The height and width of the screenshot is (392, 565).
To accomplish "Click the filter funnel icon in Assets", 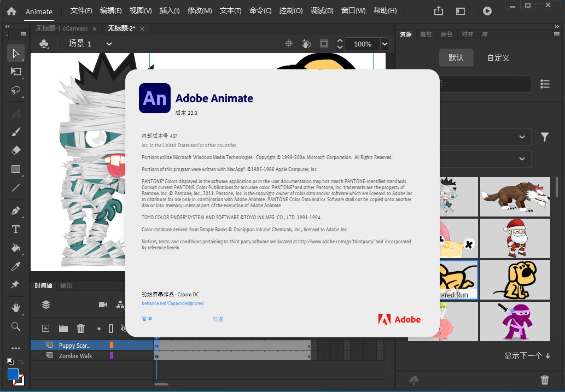I will tap(545, 137).
